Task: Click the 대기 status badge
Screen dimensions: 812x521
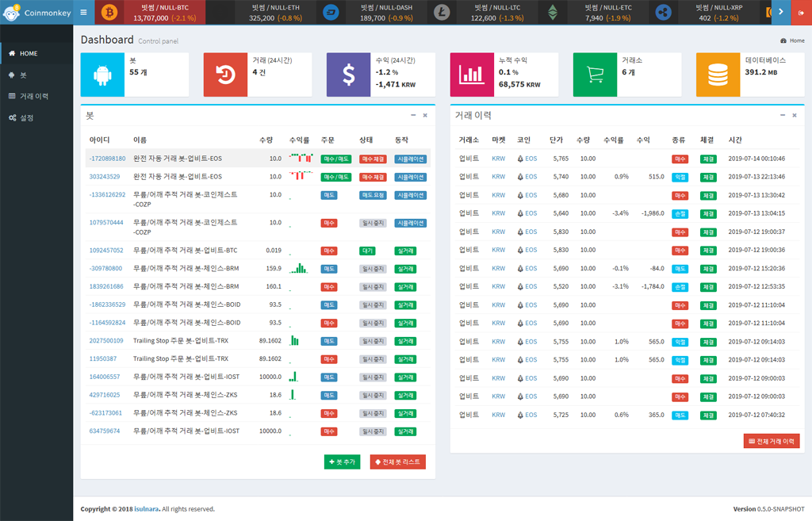Action: (x=367, y=251)
